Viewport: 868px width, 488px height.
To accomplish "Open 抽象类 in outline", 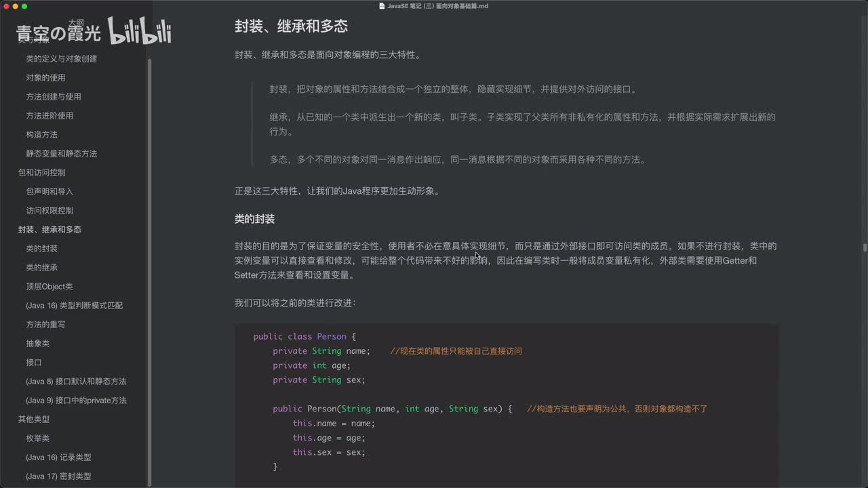I will click(37, 344).
